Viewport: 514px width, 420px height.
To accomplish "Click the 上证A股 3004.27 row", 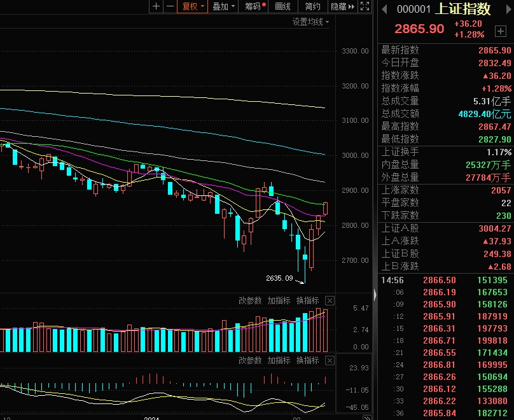I will click(446, 228).
